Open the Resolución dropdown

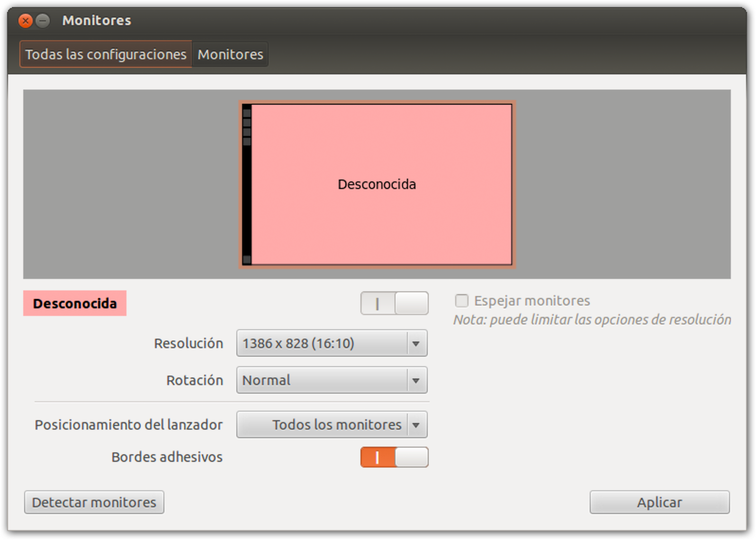(332, 343)
